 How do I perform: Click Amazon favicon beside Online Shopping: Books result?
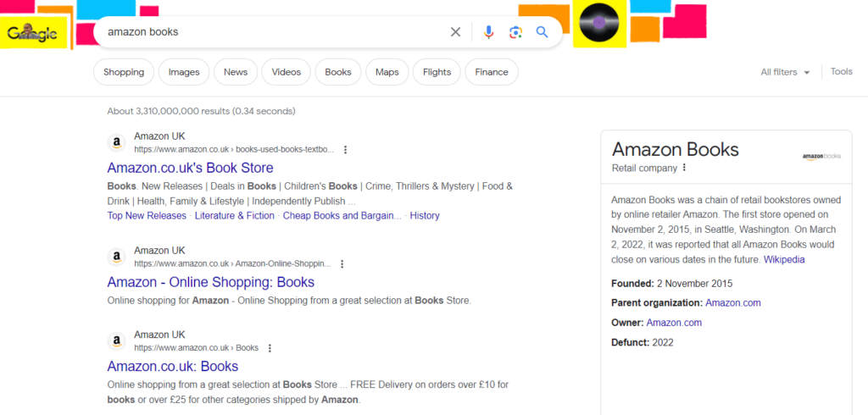(x=116, y=257)
